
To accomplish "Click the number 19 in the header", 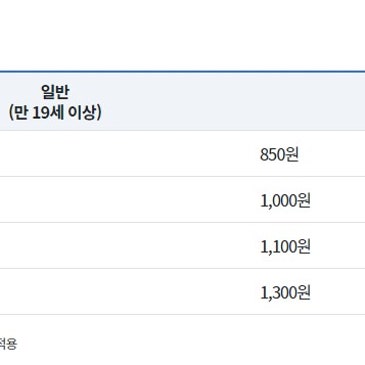I will [41, 113].
